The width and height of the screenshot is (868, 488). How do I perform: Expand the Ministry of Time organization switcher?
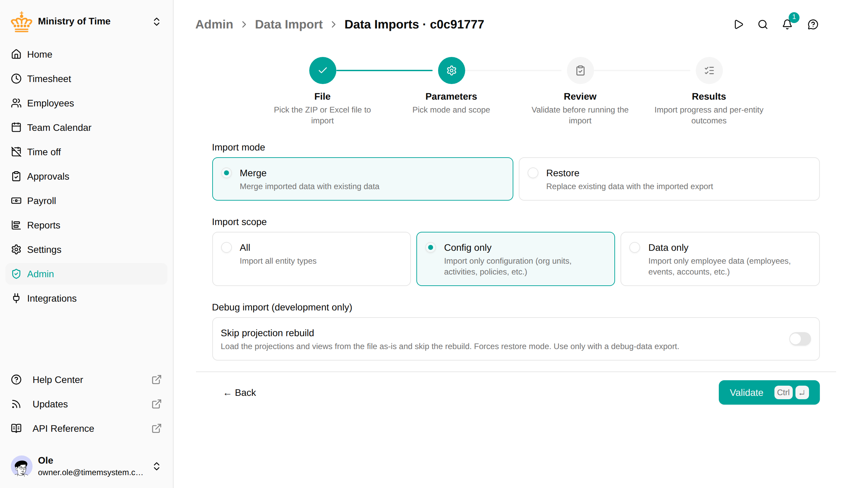click(156, 22)
